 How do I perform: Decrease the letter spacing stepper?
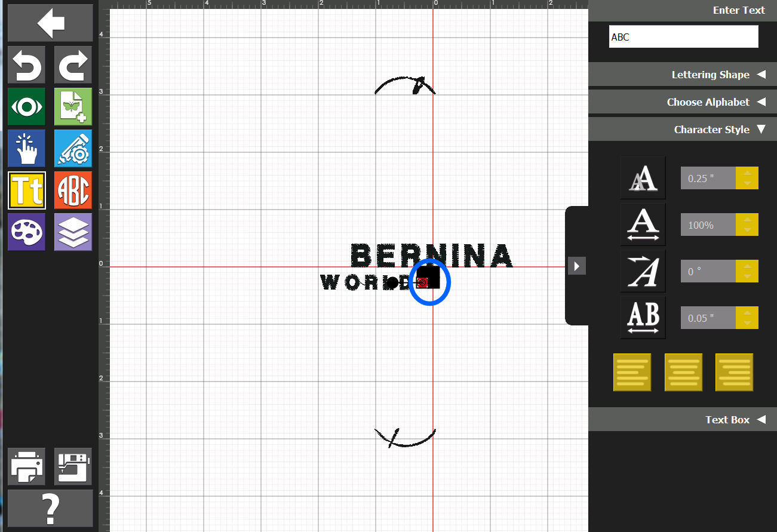[x=747, y=323]
